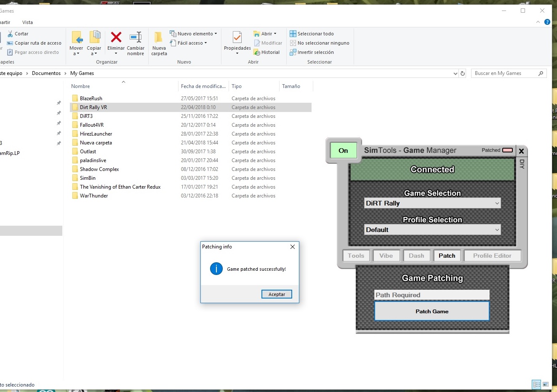557x392 pixels.
Task: Click Pegar acceso directo icon
Action: coord(10,52)
